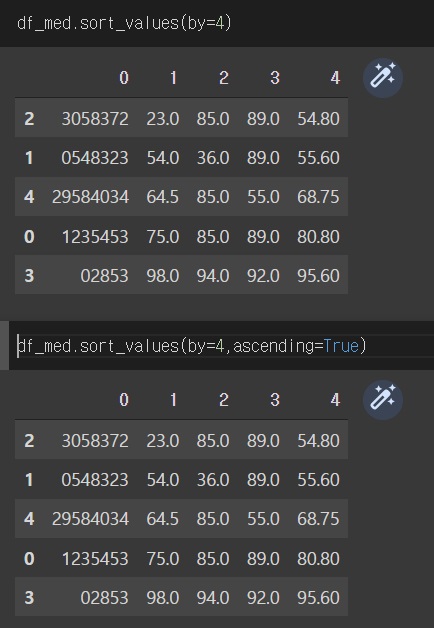
Task: Click the magic wand icon beside the lower table
Action: click(x=383, y=400)
